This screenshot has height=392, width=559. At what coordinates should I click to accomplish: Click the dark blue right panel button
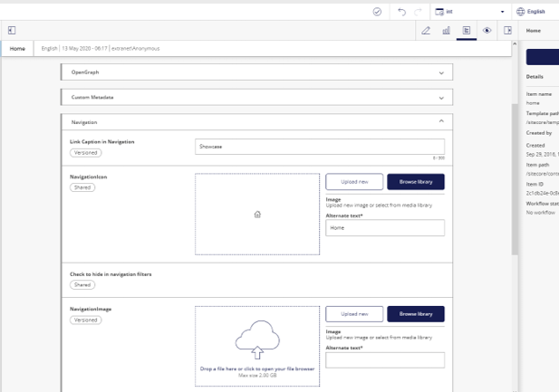(543, 57)
